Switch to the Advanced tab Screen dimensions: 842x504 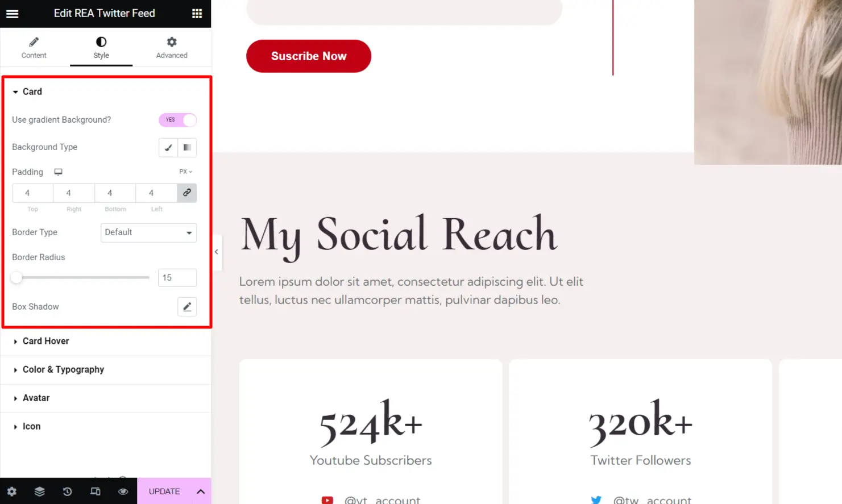coord(172,48)
